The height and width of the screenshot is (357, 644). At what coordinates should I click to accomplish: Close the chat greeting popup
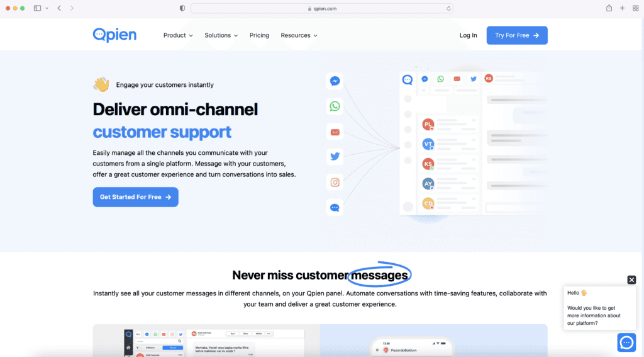[x=631, y=280]
